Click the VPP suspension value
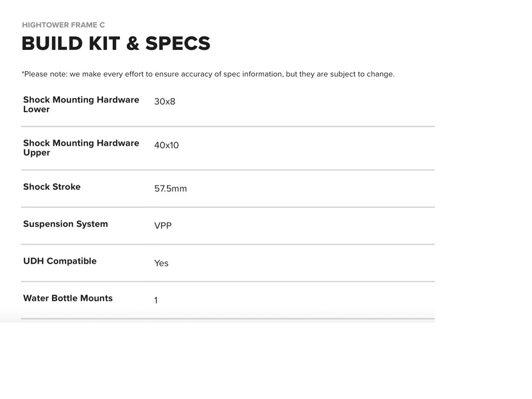The height and width of the screenshot is (399, 532). pos(163,225)
